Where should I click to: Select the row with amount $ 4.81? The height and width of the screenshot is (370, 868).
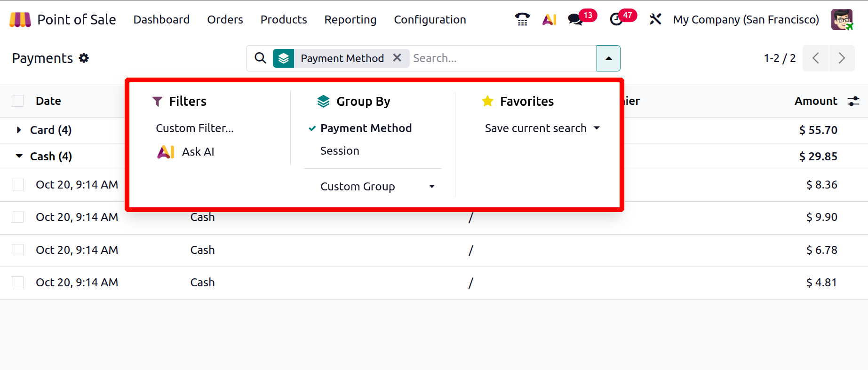pyautogui.click(x=18, y=283)
